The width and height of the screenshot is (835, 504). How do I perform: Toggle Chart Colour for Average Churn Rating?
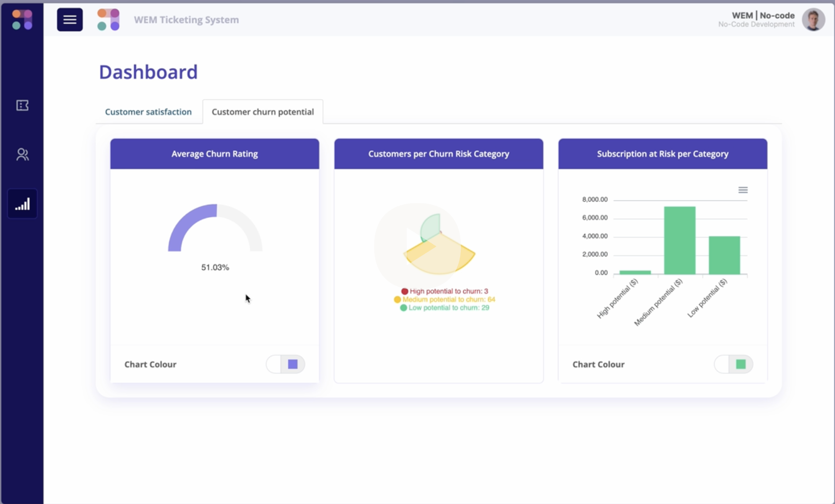coord(285,364)
